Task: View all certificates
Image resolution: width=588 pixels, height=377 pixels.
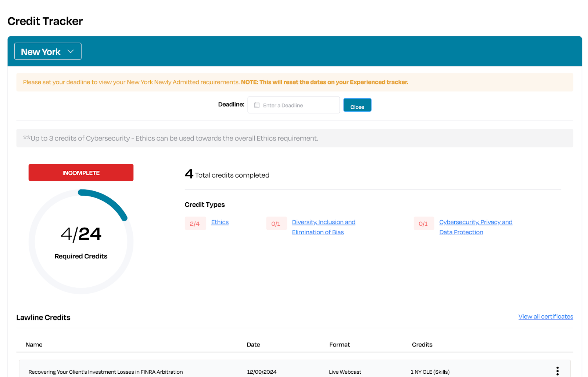Action: click(x=545, y=316)
